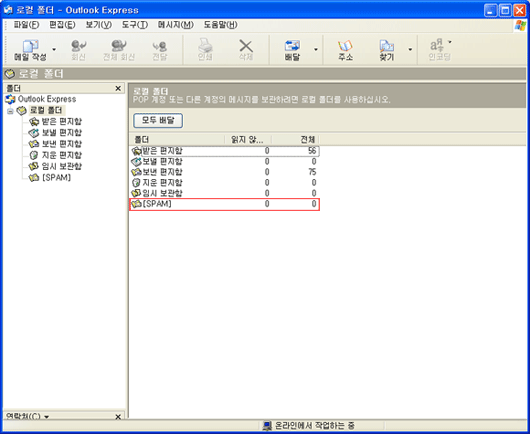
Task: Click 임시 보관함 row in folder list
Action: (x=224, y=193)
